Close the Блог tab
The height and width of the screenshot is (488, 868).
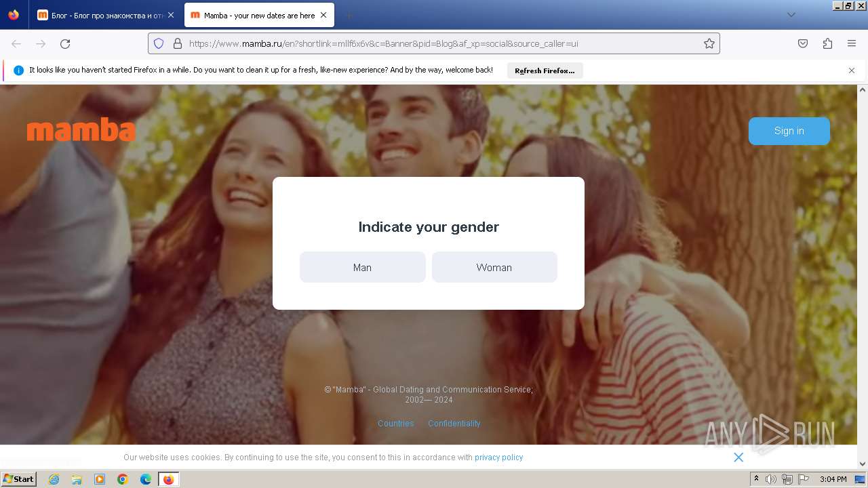pyautogui.click(x=171, y=15)
